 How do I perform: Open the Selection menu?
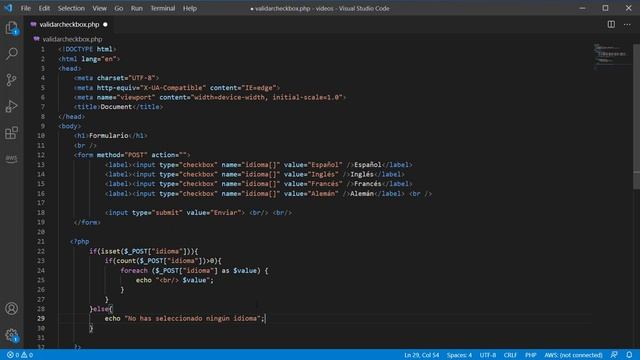[71, 8]
